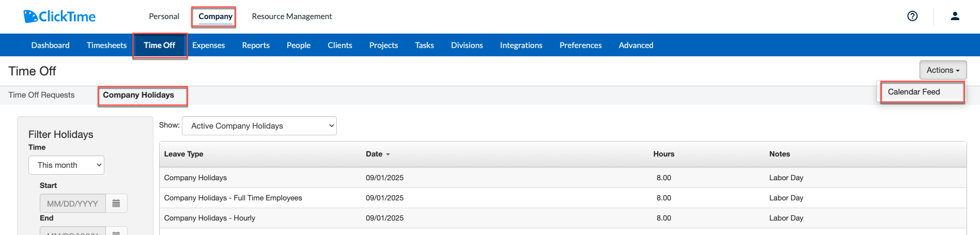Sort by Notes column header
This screenshot has height=235, width=980.
click(780, 154)
